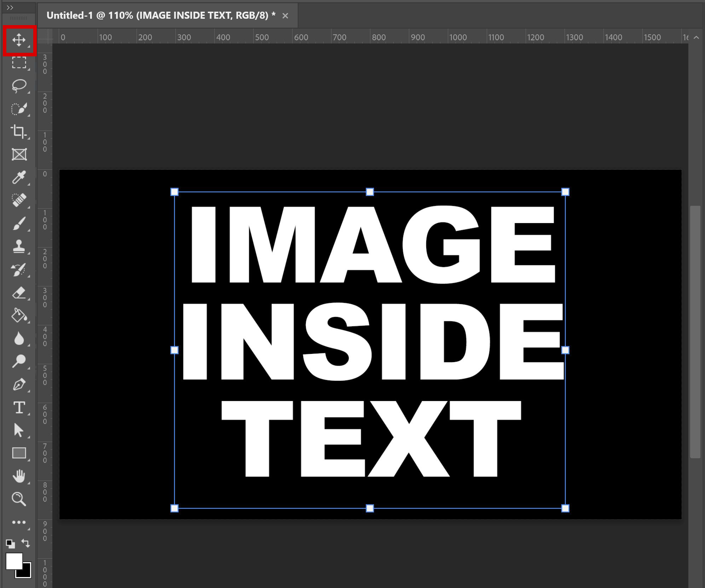
Task: Select the Eyedropper tool
Action: click(19, 177)
